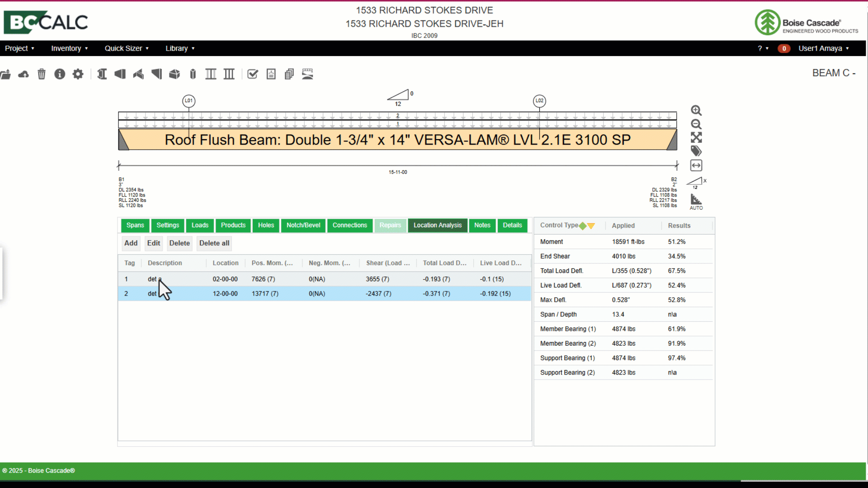Click the tags label icon
Screen dimensions: 868x488
(696, 151)
